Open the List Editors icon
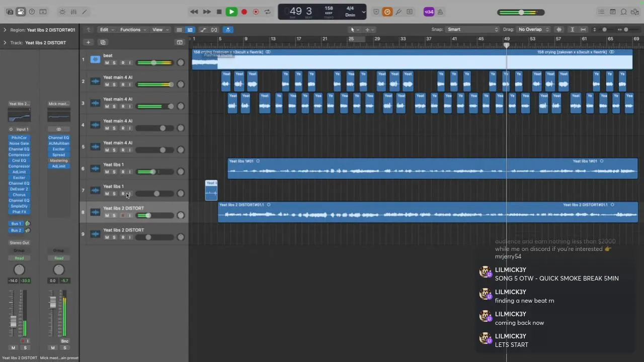This screenshot has width=644, height=362. [x=601, y=12]
